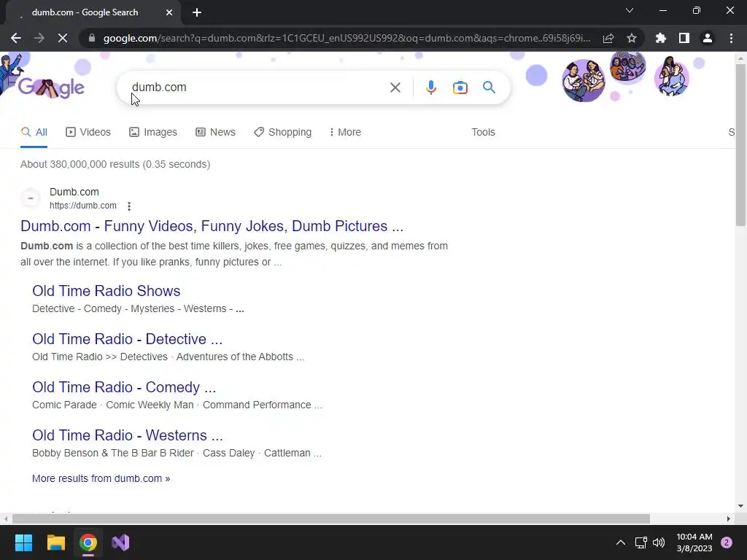Screen dimensions: 747x560
Task: Expand the More search filters
Action: pyautogui.click(x=345, y=133)
